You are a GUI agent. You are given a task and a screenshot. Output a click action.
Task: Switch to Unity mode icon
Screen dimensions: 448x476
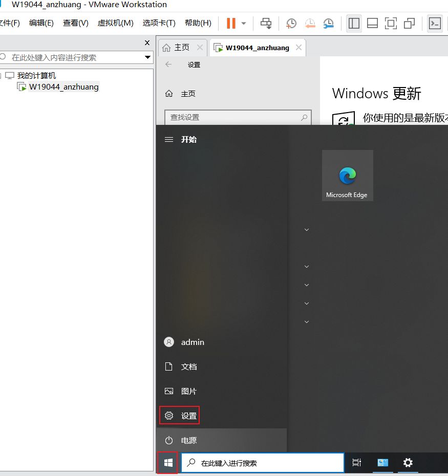pyautogui.click(x=409, y=23)
